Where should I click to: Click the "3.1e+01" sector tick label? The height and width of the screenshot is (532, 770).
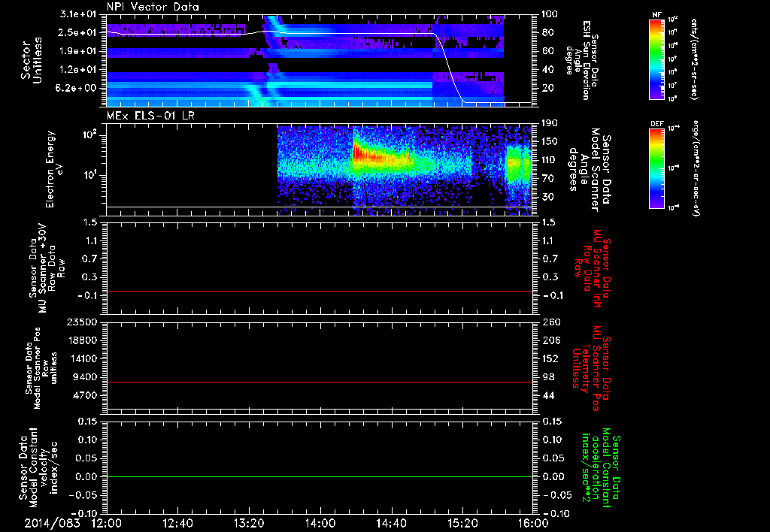(78, 14)
